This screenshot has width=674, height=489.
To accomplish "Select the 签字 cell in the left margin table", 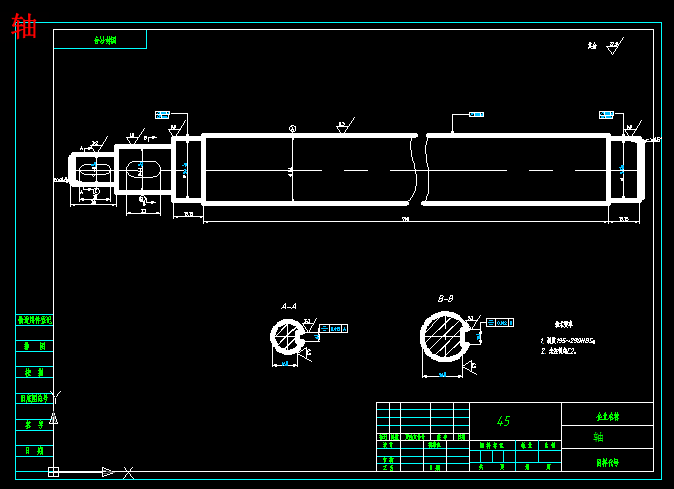I will 34,425.
